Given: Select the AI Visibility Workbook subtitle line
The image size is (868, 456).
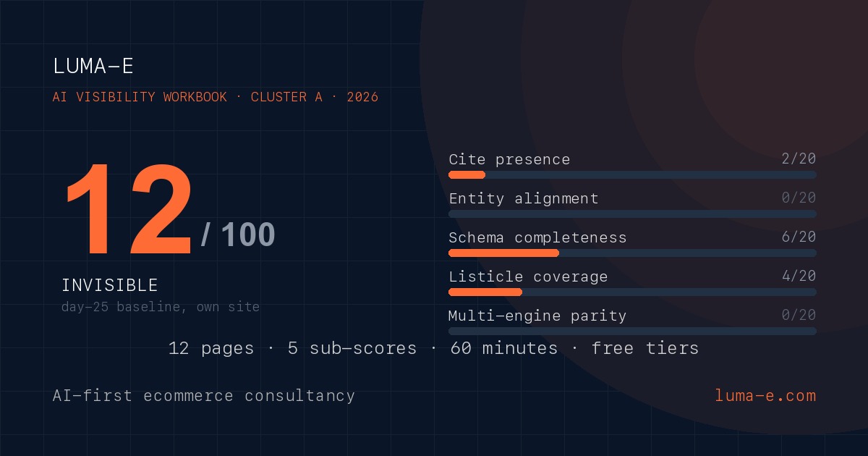Looking at the screenshot, I should (216, 97).
